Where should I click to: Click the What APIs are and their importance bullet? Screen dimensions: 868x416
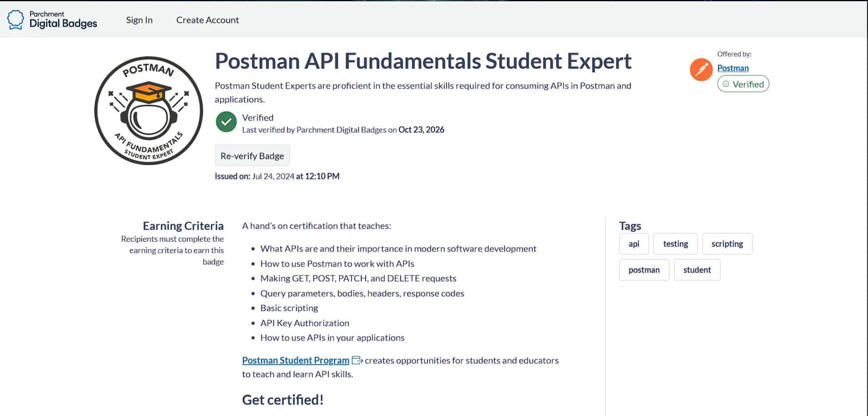click(398, 249)
